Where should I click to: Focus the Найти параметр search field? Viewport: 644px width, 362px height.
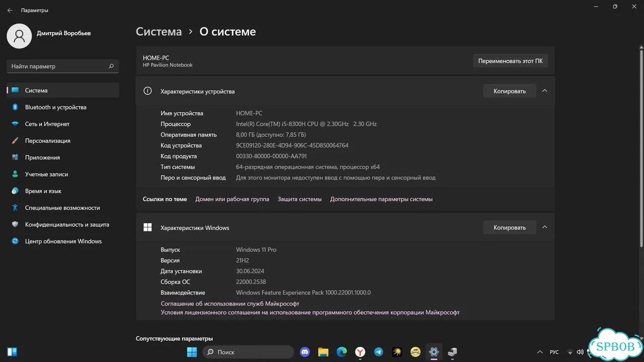point(63,66)
